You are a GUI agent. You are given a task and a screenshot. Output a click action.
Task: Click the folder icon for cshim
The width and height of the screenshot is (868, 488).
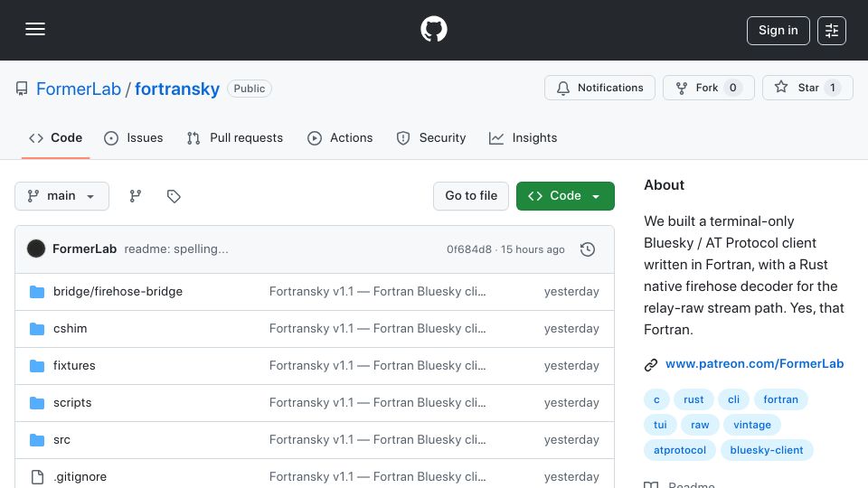37,329
